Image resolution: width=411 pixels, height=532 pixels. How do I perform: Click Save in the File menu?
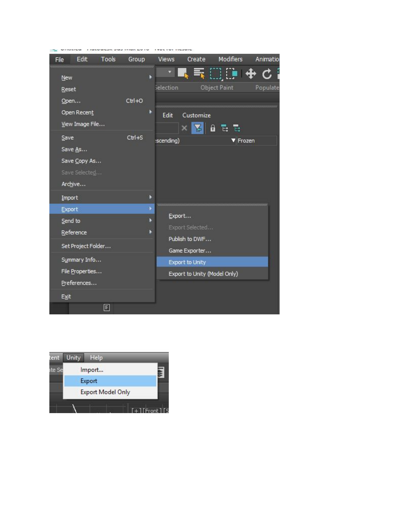point(102,138)
